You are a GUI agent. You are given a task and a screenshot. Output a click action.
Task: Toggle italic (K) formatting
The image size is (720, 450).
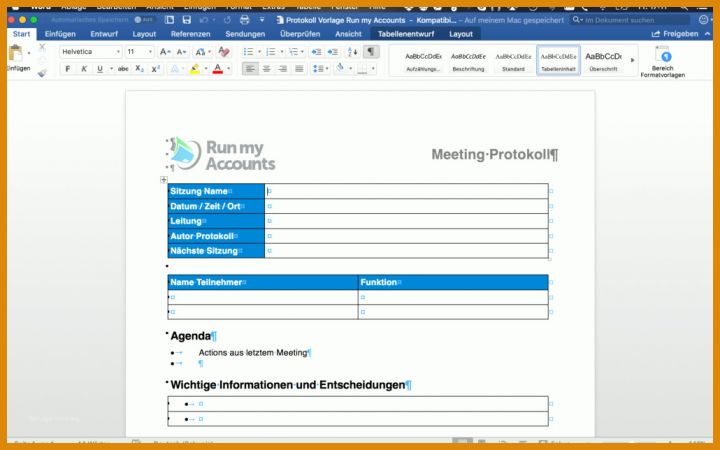[84, 69]
